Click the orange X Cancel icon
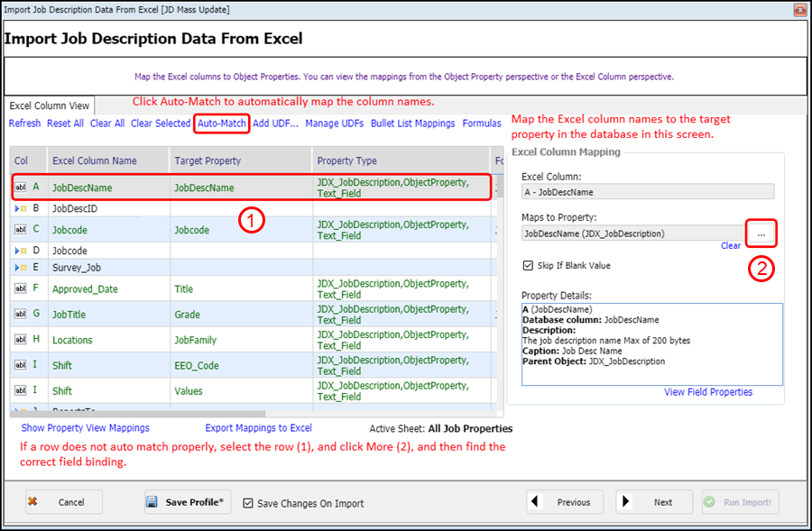Screen dimensions: 812x531 32,501
